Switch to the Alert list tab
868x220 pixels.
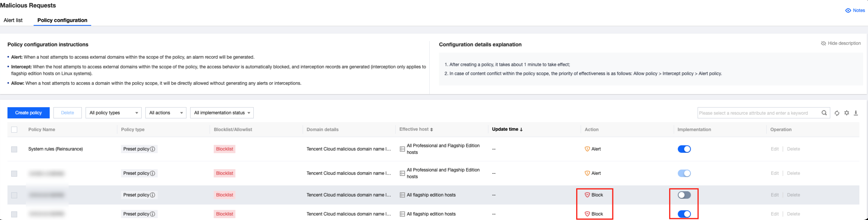point(13,20)
